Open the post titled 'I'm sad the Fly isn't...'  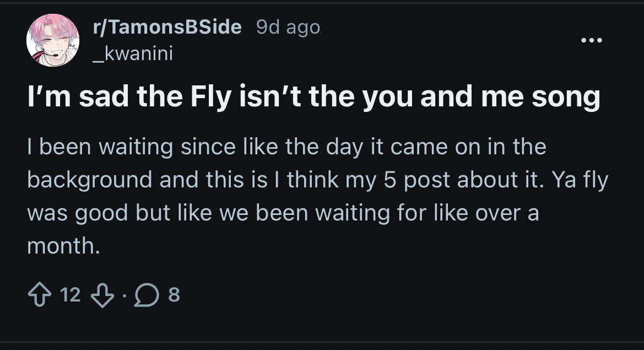[x=314, y=98]
